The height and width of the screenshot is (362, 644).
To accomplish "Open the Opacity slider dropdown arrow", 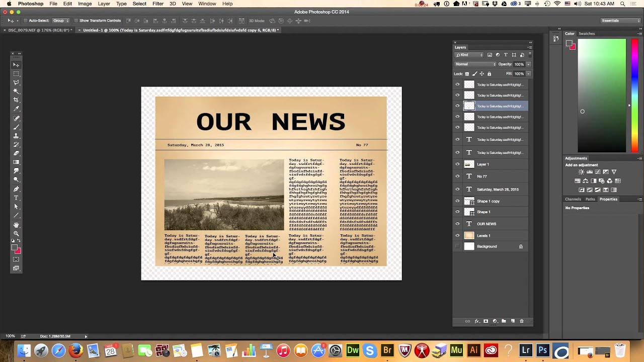I will [528, 64].
